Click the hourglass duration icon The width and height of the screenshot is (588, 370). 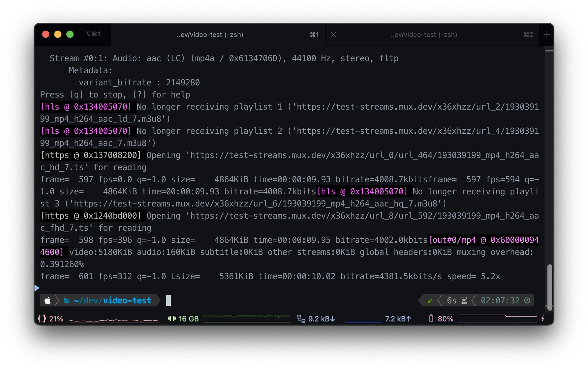click(x=464, y=300)
